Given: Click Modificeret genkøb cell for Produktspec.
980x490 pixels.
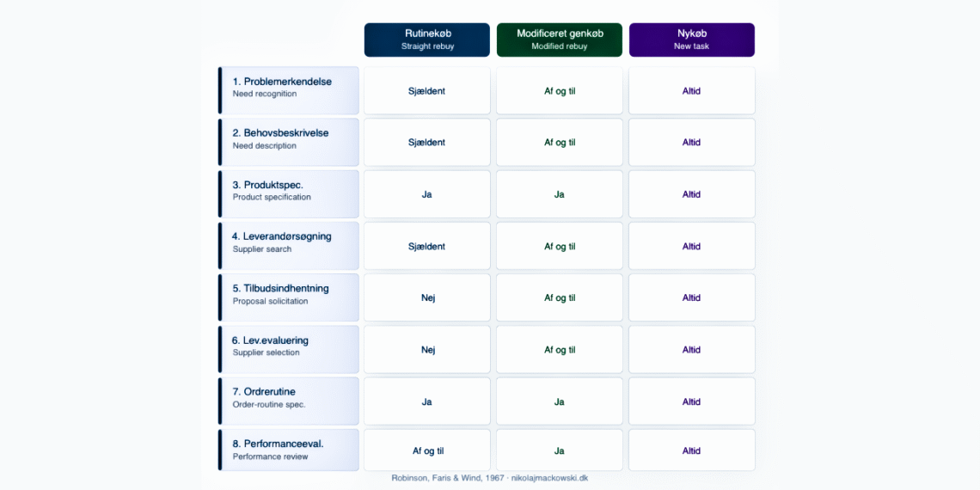Looking at the screenshot, I should click(560, 194).
